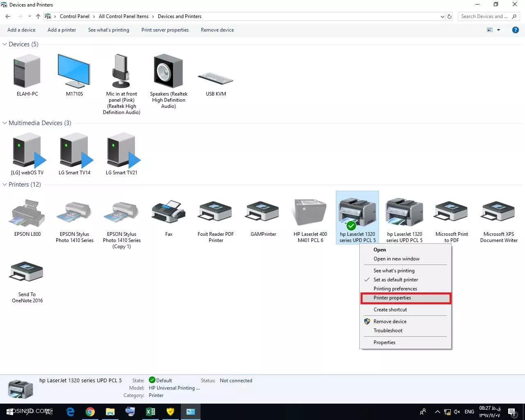Choose Printer properties from context menu
The height and width of the screenshot is (420, 525).
(x=392, y=298)
